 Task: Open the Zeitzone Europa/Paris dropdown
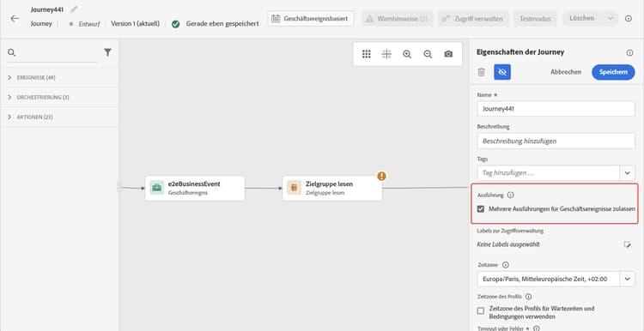[x=627, y=279]
